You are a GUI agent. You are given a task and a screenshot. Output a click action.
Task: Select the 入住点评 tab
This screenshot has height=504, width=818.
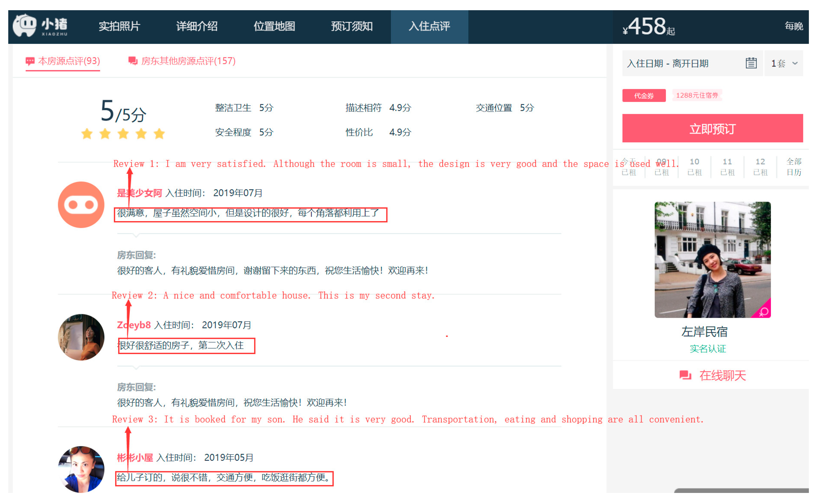coord(429,26)
